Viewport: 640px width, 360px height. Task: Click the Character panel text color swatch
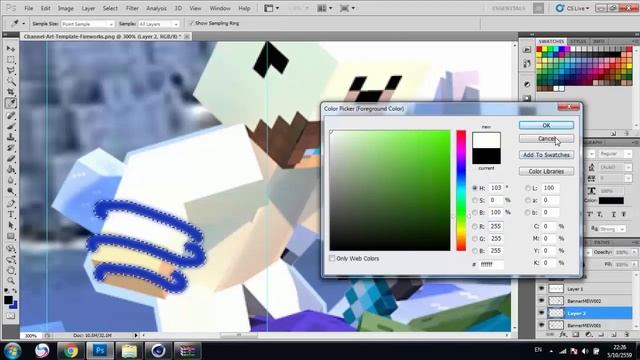[x=611, y=200]
